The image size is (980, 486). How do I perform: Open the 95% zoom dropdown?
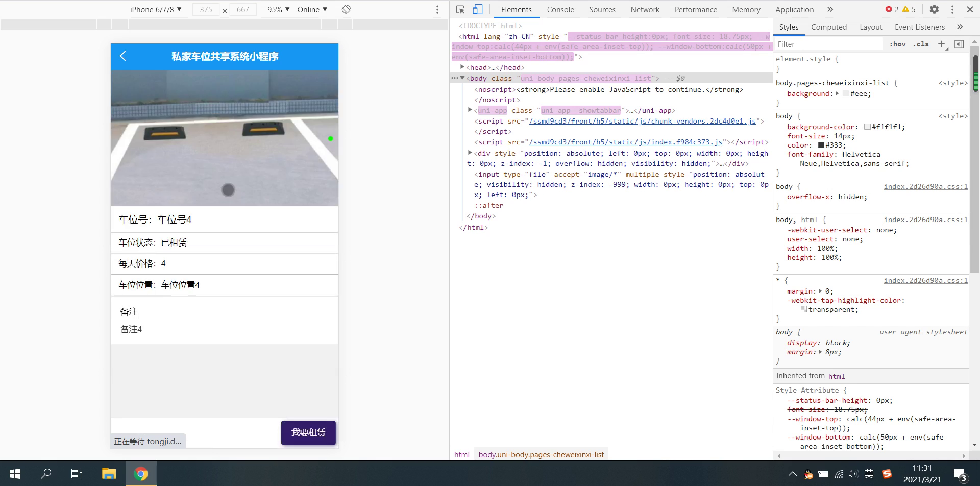pos(278,9)
